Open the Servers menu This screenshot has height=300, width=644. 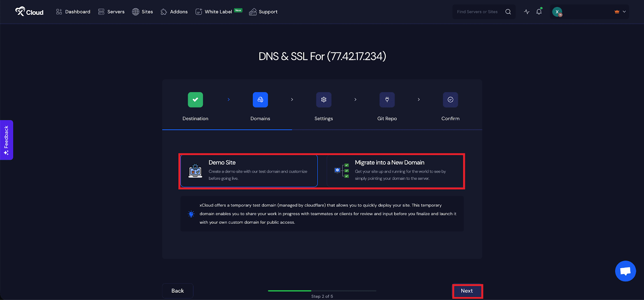(x=111, y=12)
